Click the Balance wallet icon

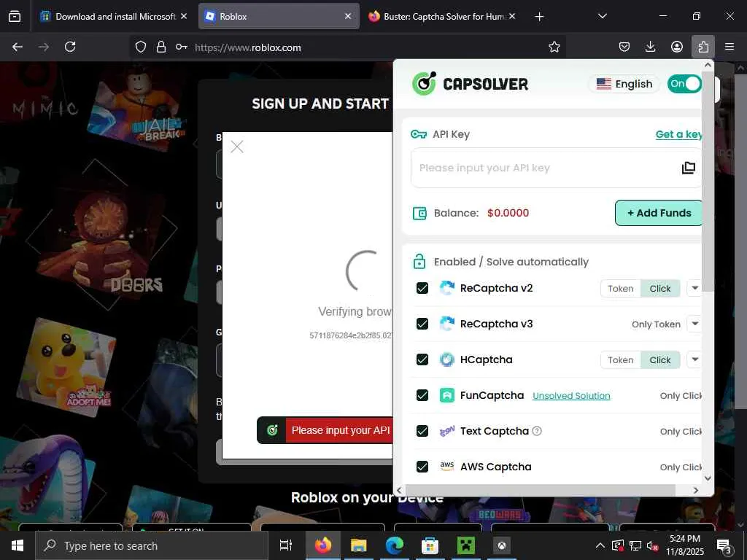[419, 213]
